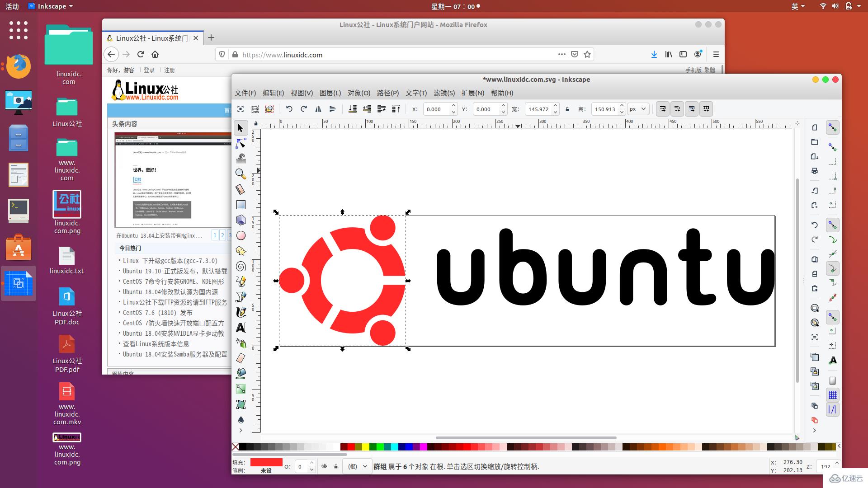Toggle current layer visibility eye in status bar

coord(324,466)
